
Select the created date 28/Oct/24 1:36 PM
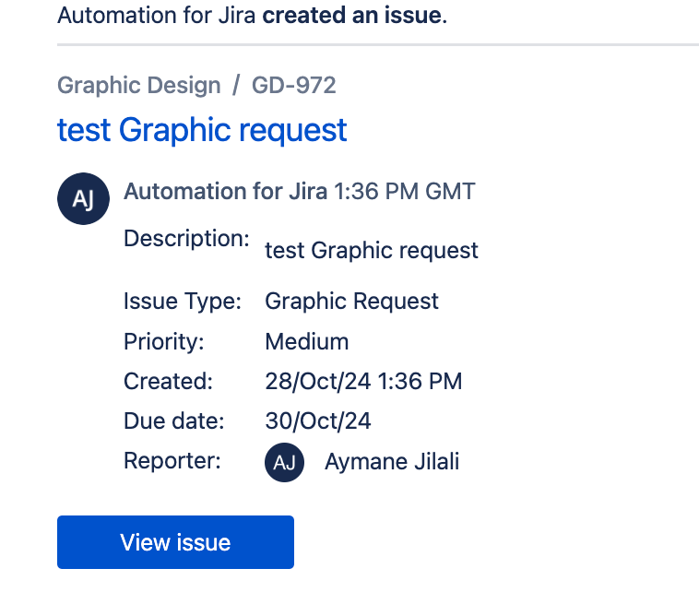(x=363, y=382)
